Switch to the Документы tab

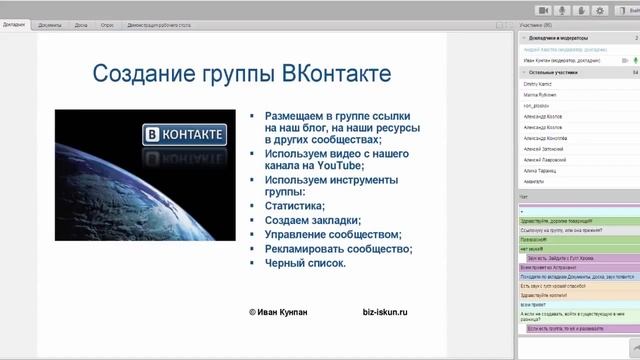tap(50, 25)
